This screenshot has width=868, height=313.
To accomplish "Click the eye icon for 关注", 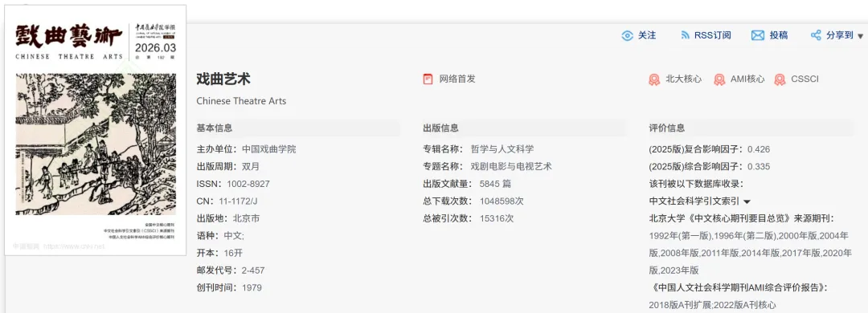I will (x=627, y=35).
